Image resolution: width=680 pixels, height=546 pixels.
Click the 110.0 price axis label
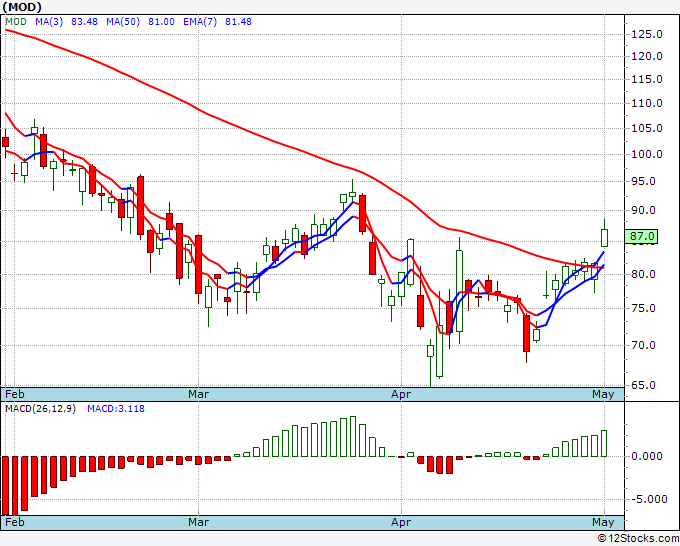(647, 103)
